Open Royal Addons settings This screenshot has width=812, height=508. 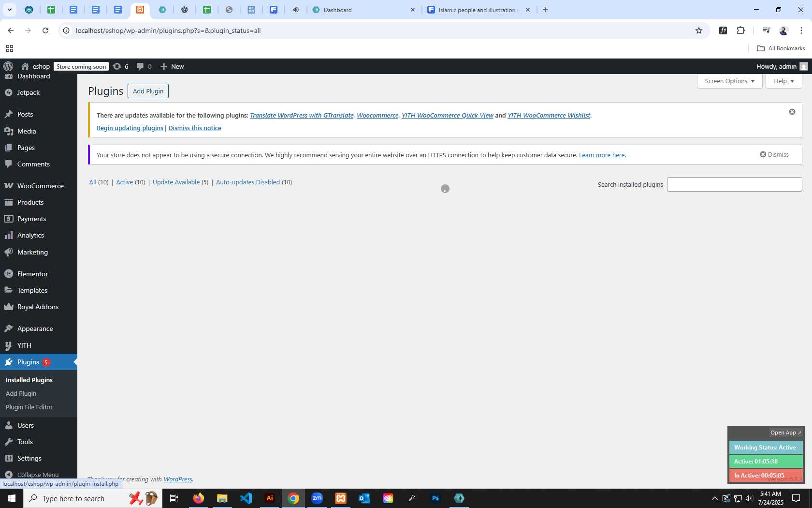click(x=39, y=307)
